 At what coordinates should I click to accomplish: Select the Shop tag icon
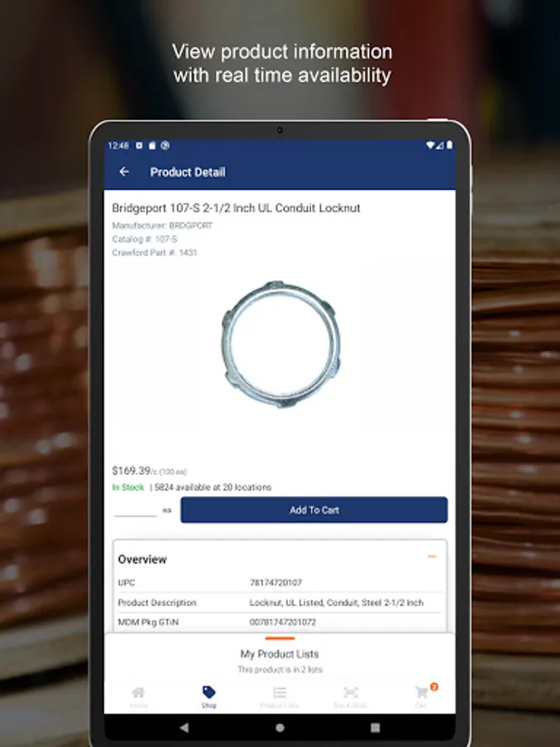(x=208, y=691)
